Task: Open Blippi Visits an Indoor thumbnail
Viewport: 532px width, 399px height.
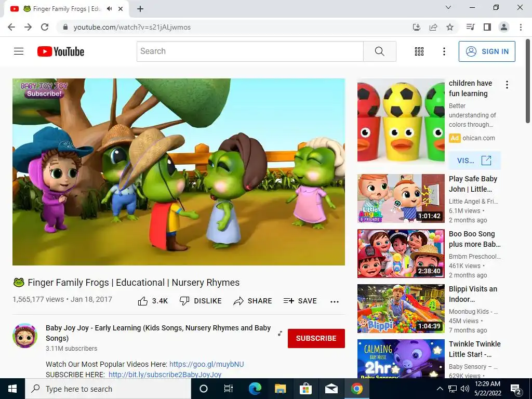Action: pos(401,309)
